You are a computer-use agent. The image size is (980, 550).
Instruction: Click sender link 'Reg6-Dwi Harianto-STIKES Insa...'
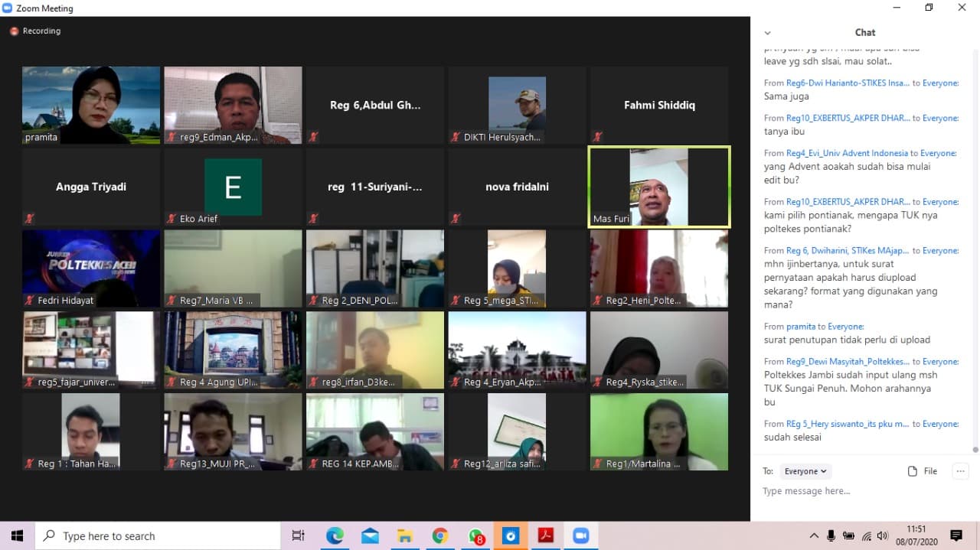click(848, 83)
